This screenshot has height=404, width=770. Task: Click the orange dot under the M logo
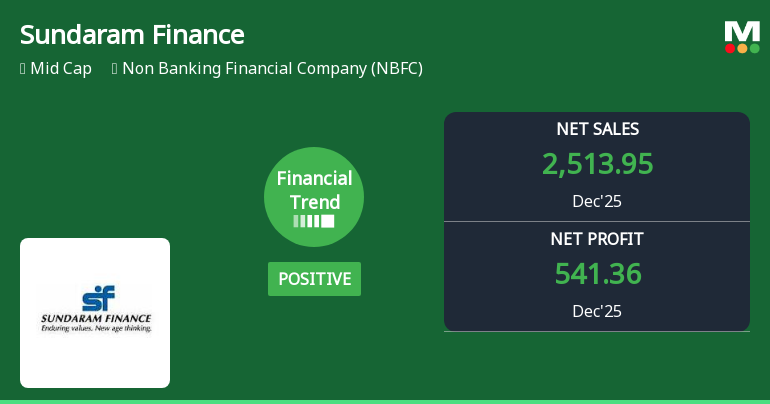742,48
